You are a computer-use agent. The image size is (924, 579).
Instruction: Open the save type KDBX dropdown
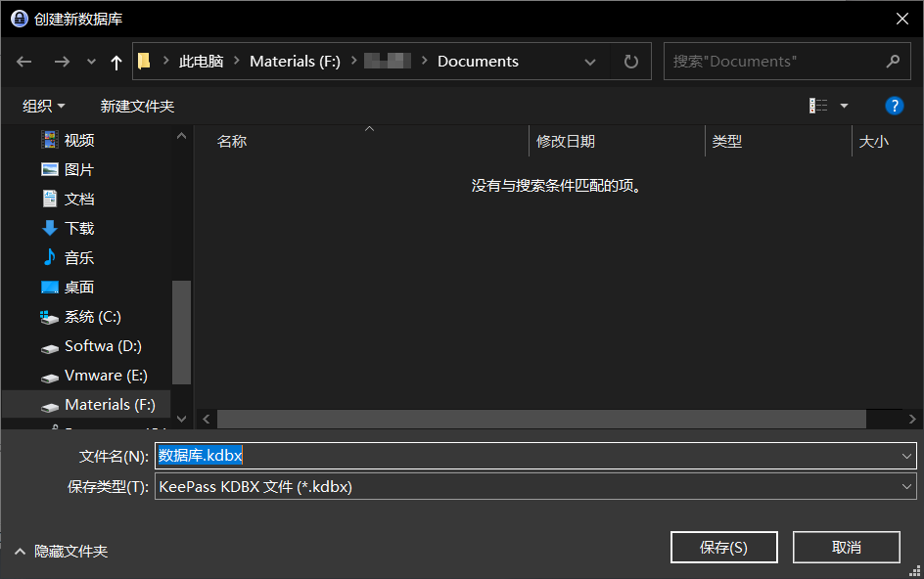906,486
